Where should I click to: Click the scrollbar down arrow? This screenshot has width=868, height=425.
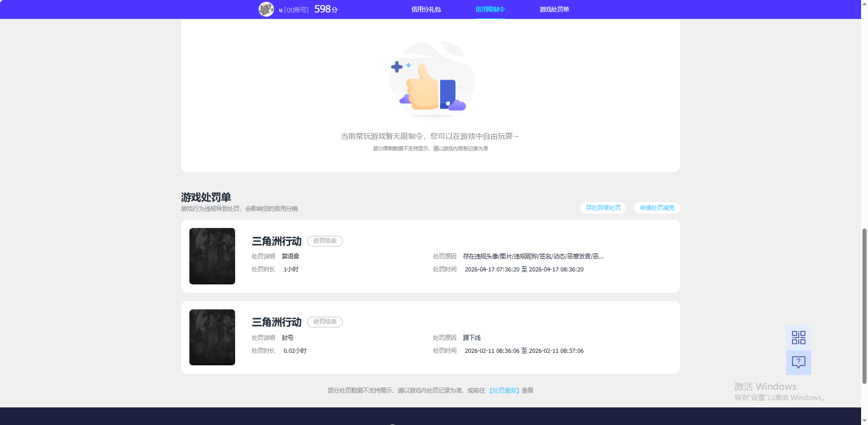(x=864, y=421)
